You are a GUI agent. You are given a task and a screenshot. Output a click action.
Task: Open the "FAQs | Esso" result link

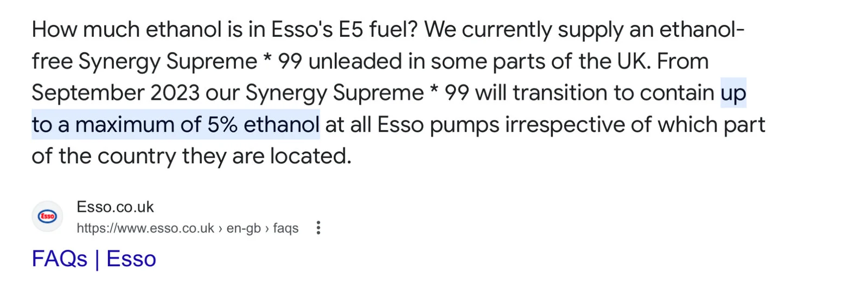click(x=94, y=259)
